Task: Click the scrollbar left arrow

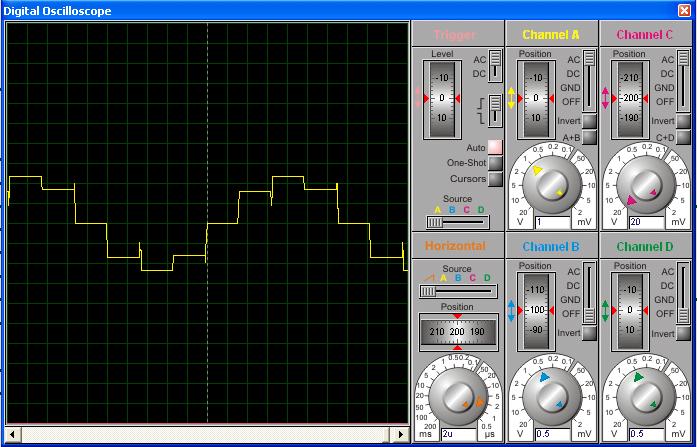Action: coord(12,434)
